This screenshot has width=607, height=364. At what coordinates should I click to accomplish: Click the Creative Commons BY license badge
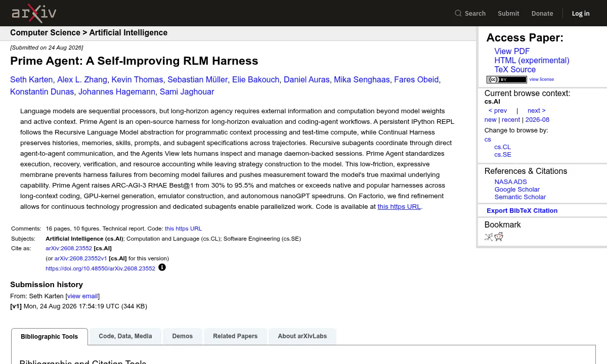pos(506,79)
